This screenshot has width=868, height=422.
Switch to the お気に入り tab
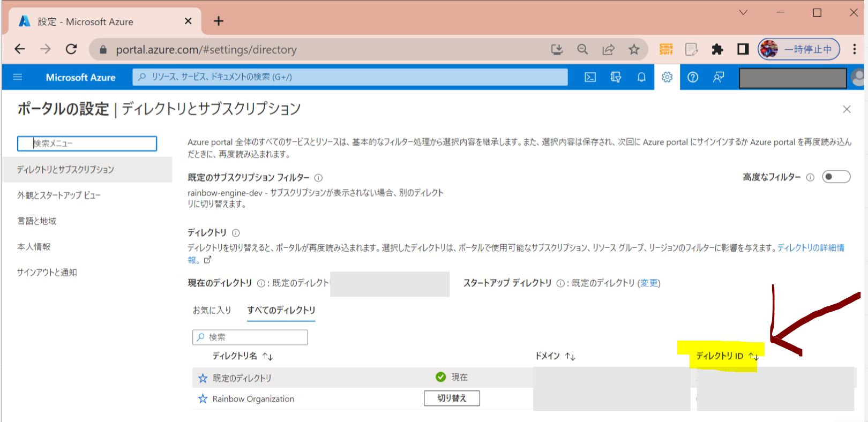(212, 310)
